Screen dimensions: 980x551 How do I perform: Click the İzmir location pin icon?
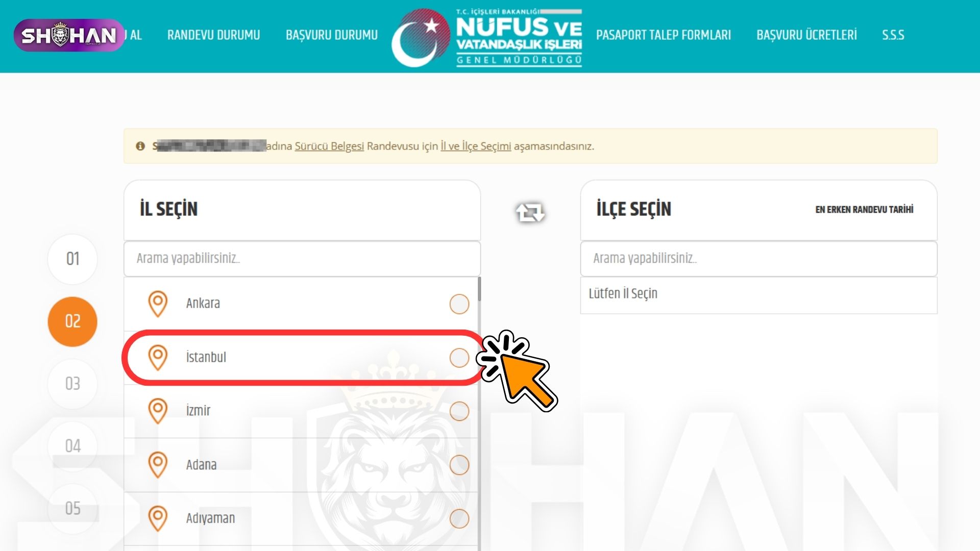(158, 411)
